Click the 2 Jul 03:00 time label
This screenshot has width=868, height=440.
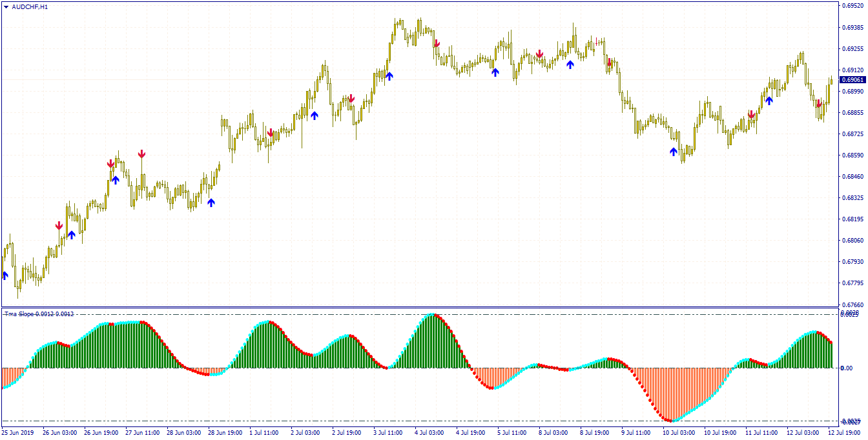click(305, 433)
